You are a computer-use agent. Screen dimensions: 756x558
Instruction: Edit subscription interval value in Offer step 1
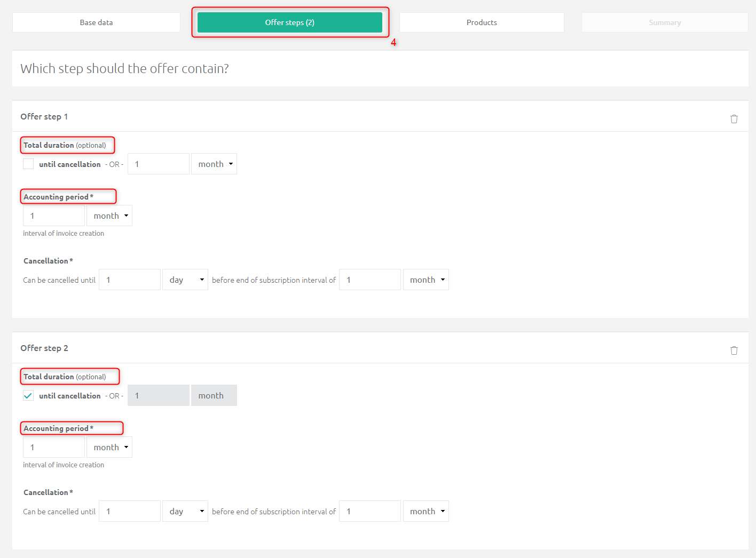370,280
